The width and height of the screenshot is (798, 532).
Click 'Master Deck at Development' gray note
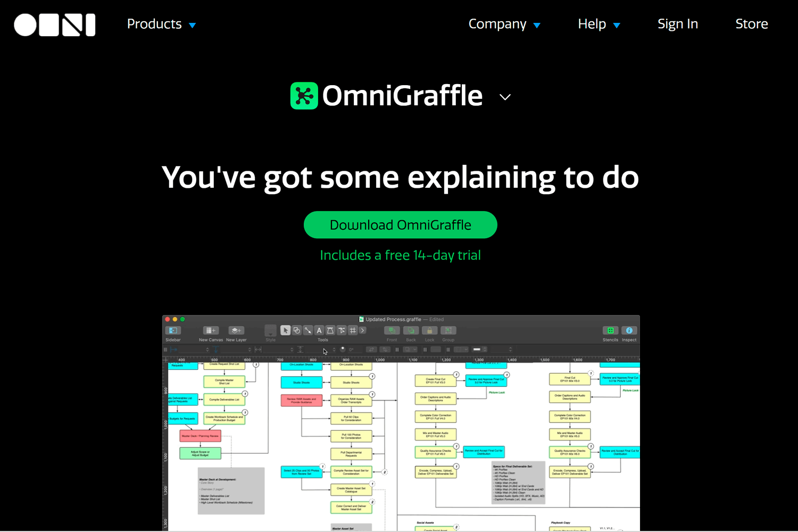click(231, 491)
